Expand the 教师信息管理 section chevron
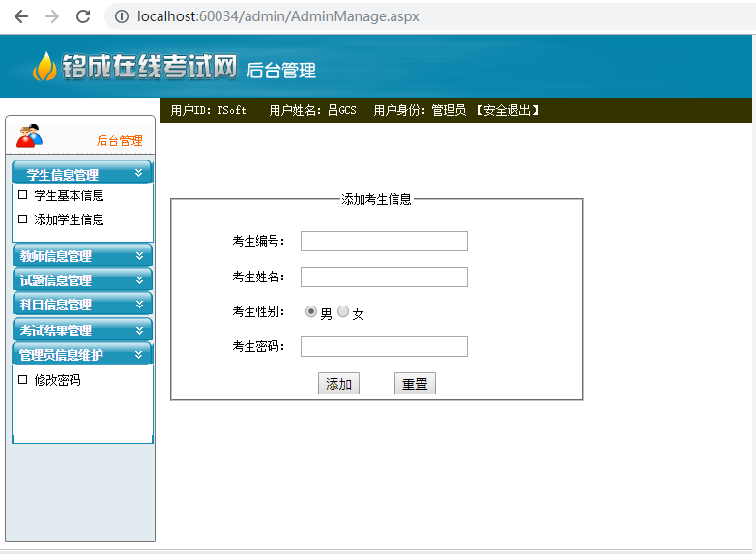Image resolution: width=756 pixels, height=554 pixels. 139,255
